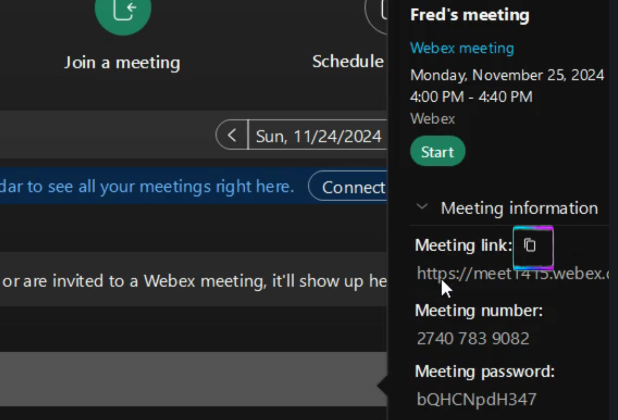Click the 4:00 PM - 4:40 PM time
Image resolution: width=618 pixels, height=420 pixels.
pos(471,96)
